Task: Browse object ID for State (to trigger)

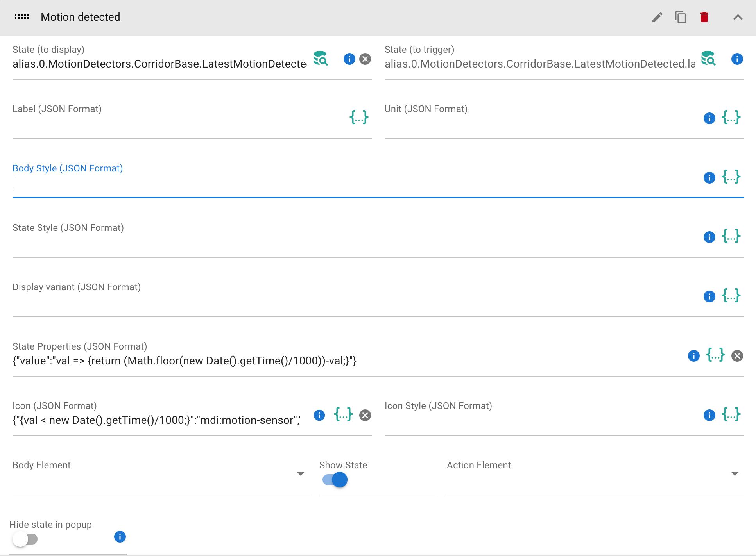Action: click(x=708, y=59)
